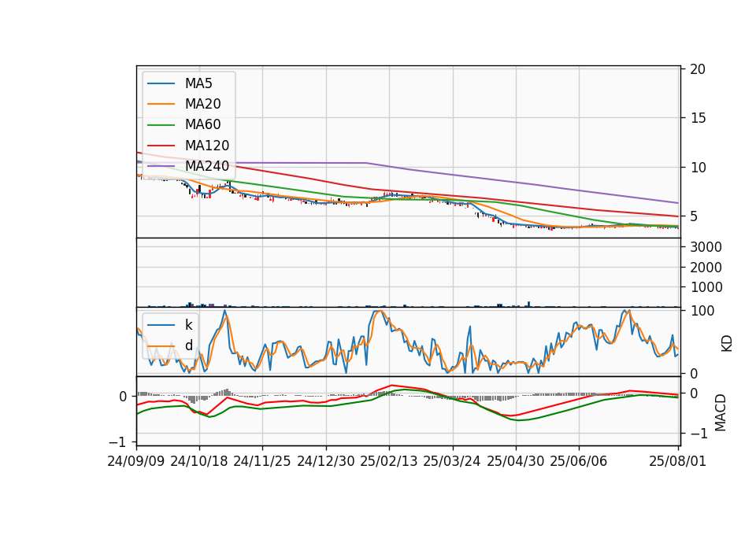Click the MA5 legend label

click(x=198, y=83)
